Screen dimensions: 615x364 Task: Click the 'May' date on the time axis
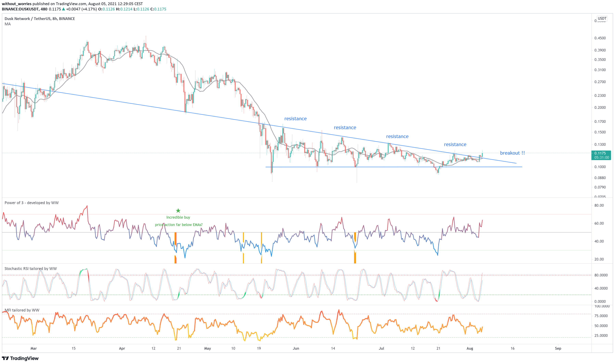tap(208, 348)
